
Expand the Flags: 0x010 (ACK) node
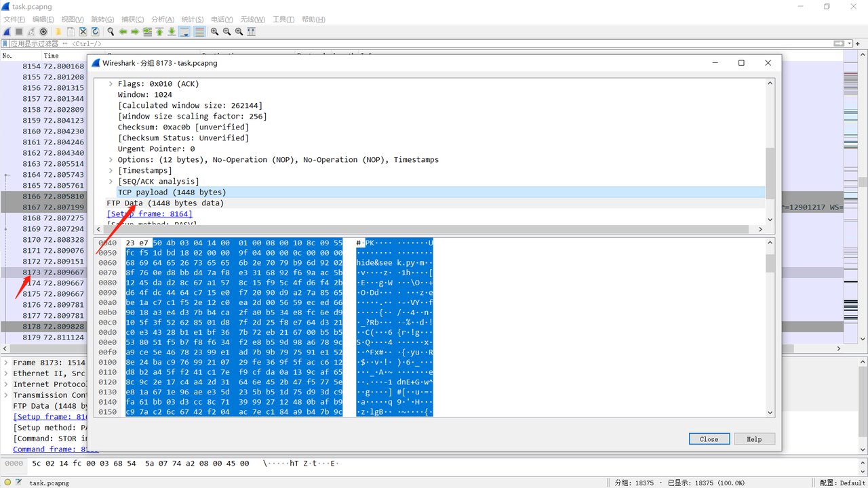111,84
